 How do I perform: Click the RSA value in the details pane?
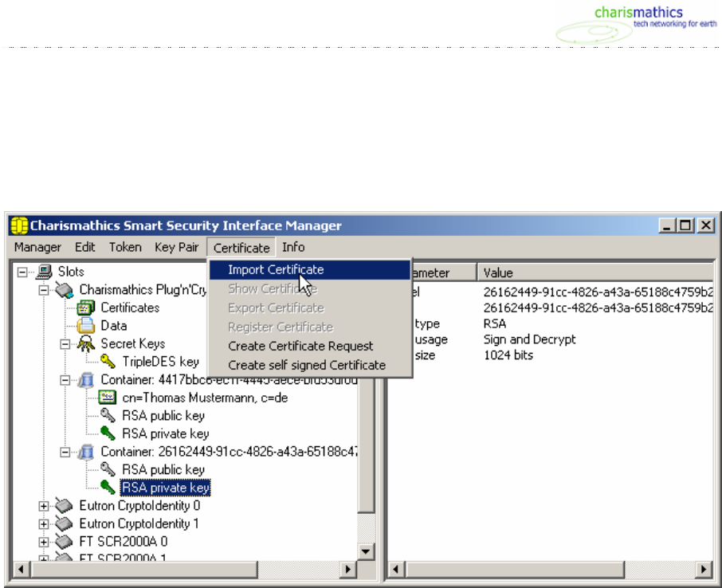pyautogui.click(x=495, y=323)
